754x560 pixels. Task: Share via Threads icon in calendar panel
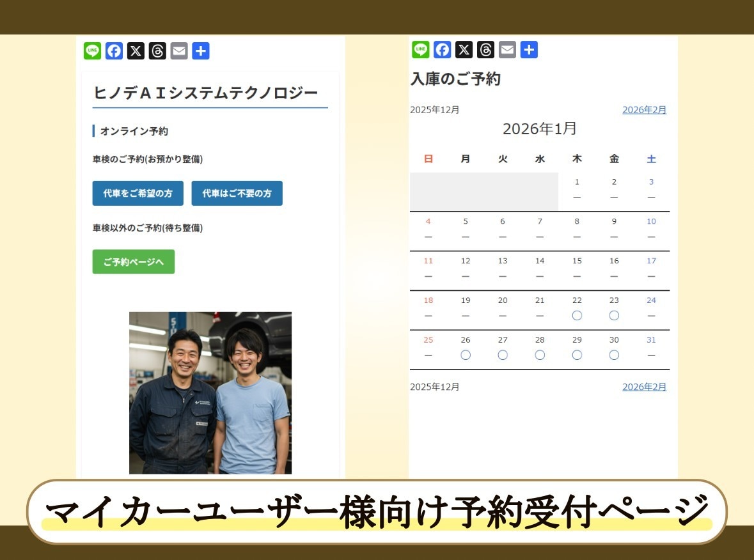click(x=485, y=49)
